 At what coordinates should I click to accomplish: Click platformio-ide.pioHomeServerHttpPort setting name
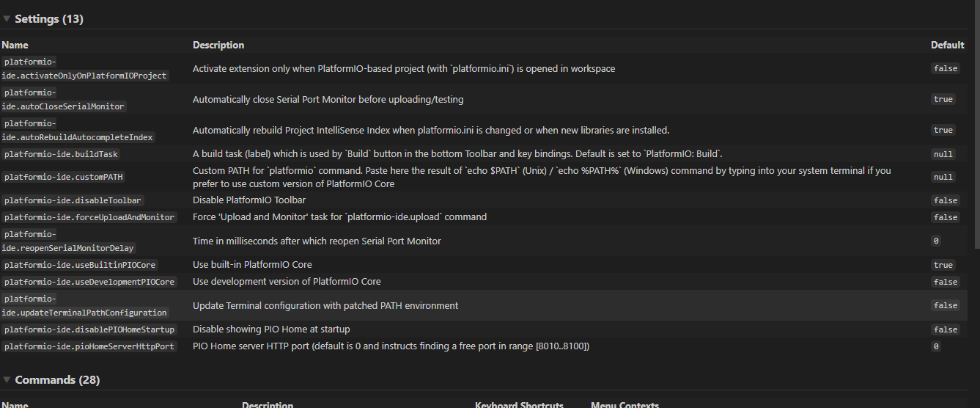(89, 346)
